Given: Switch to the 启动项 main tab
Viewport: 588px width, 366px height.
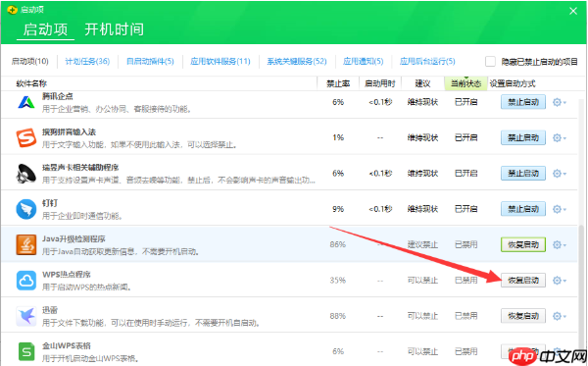Looking at the screenshot, I should point(45,29).
